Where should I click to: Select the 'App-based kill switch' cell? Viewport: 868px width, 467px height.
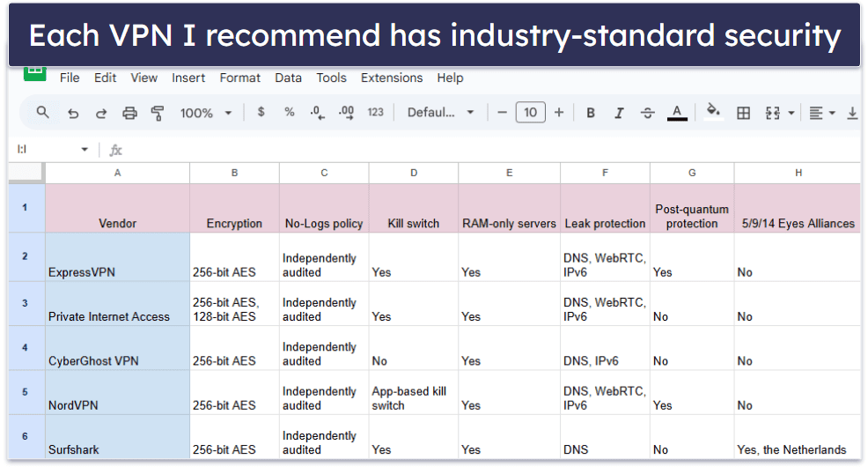pos(414,392)
